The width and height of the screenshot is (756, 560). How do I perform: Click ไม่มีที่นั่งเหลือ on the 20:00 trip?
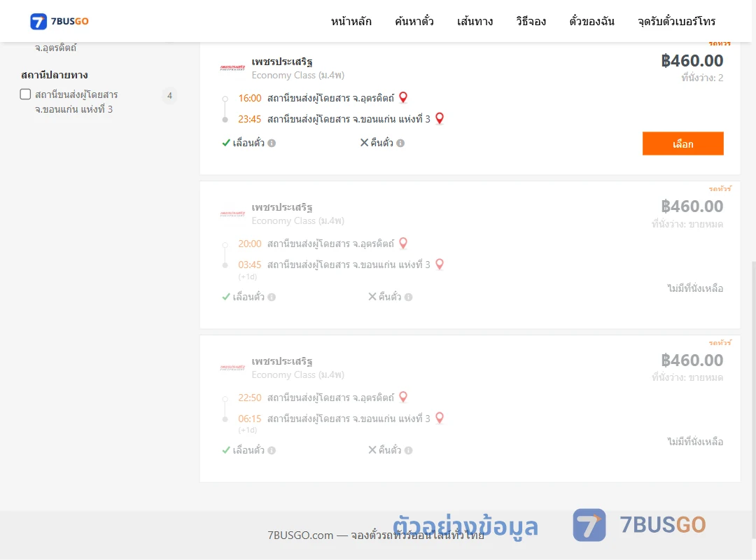(695, 288)
